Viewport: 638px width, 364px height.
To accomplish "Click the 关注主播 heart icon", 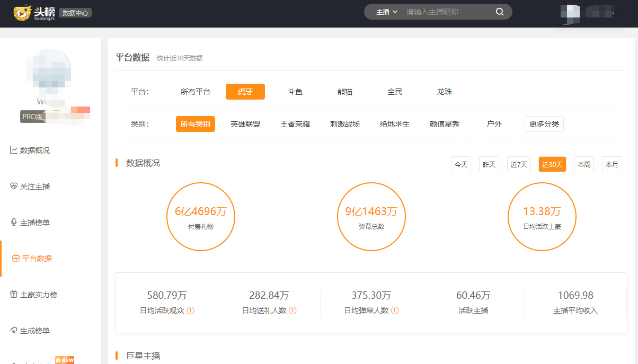I will (14, 186).
